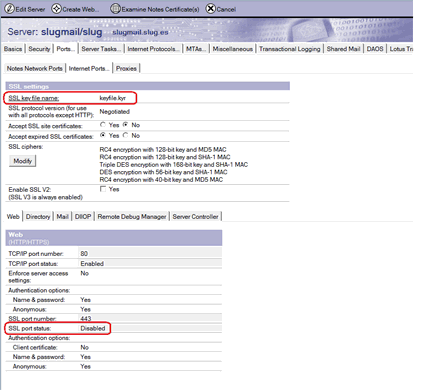Viewport: 422px width, 390px height.
Task: Switch to Mail protocol tab
Action: 62,217
